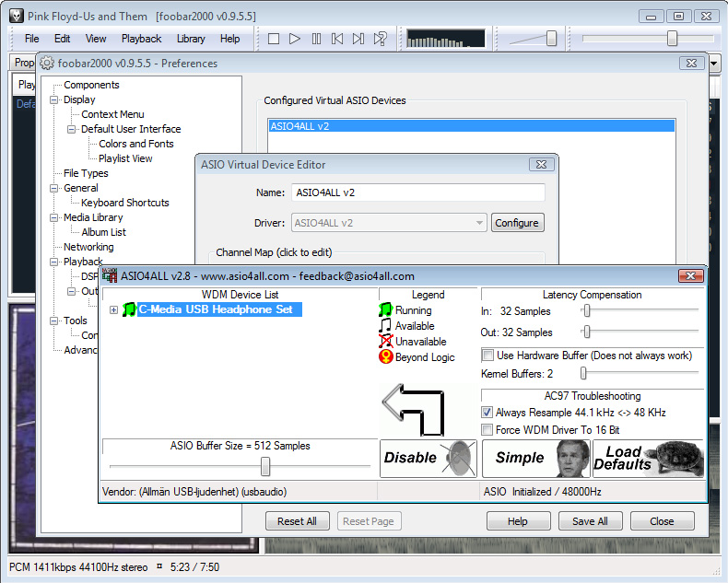728x583 pixels.
Task: Expand the C-Media USB Headphone Set node
Action: tap(113, 309)
